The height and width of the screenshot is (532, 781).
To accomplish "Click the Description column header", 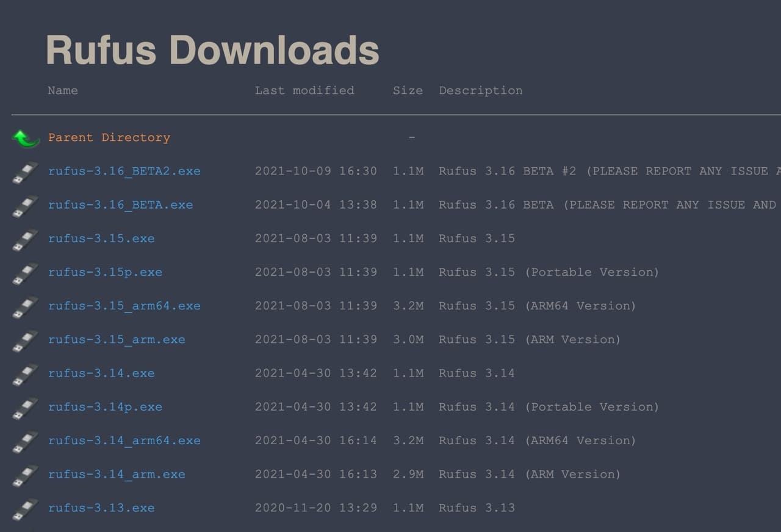I will [481, 90].
